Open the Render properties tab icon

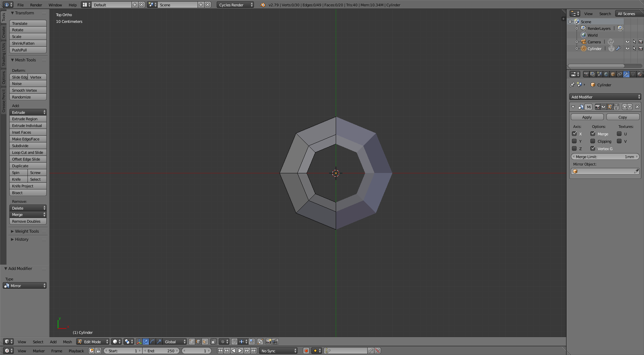point(586,74)
